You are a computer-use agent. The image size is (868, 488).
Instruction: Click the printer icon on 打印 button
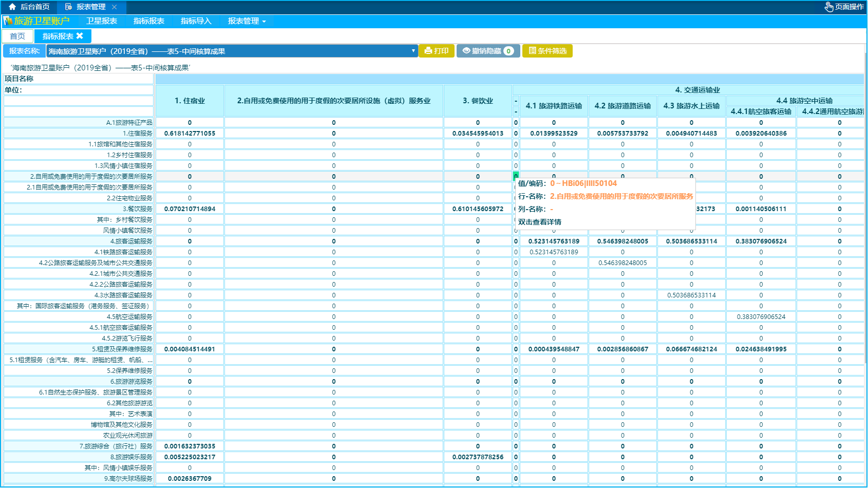(x=428, y=51)
